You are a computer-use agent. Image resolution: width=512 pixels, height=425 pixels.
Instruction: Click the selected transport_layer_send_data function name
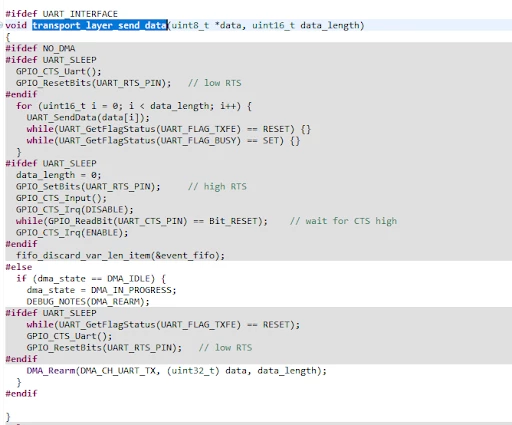[x=100, y=25]
